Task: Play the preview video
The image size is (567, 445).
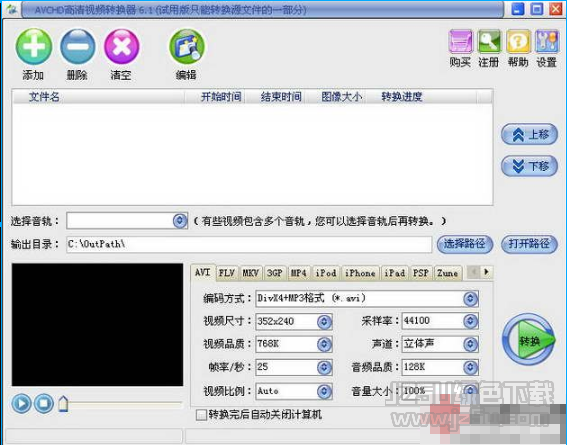Action: [x=21, y=403]
